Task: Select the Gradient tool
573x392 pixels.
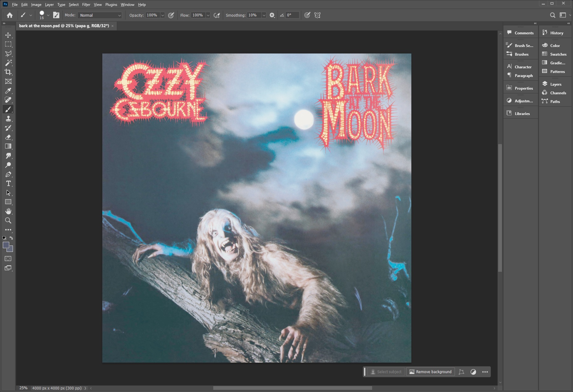Action: [8, 146]
